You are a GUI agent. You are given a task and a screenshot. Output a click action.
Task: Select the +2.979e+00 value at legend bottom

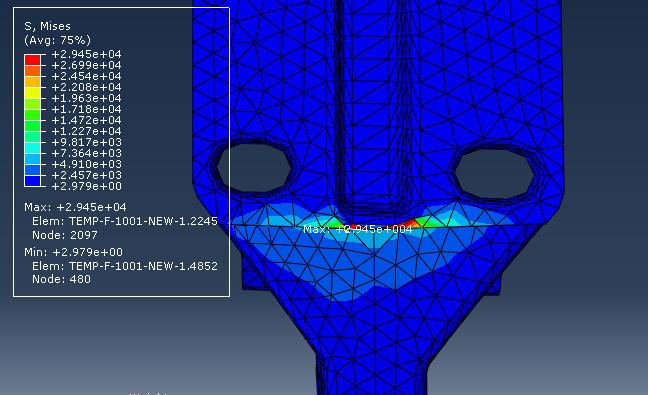pyautogui.click(x=86, y=186)
